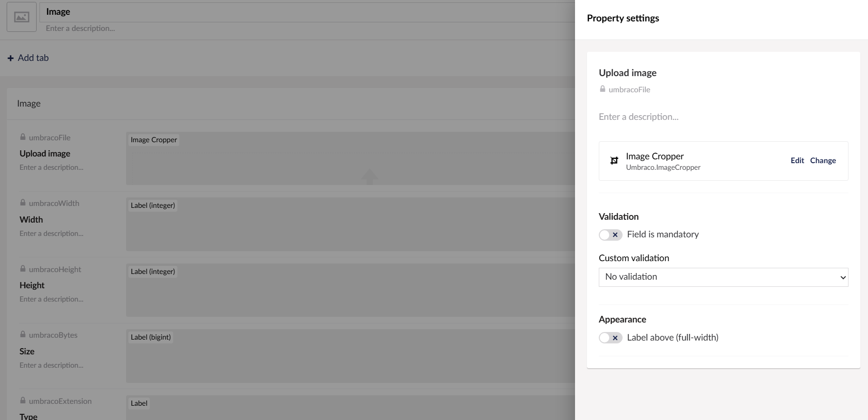868x420 pixels.
Task: Click the lock icon beside umbracoFile in settings panel
Action: click(603, 89)
